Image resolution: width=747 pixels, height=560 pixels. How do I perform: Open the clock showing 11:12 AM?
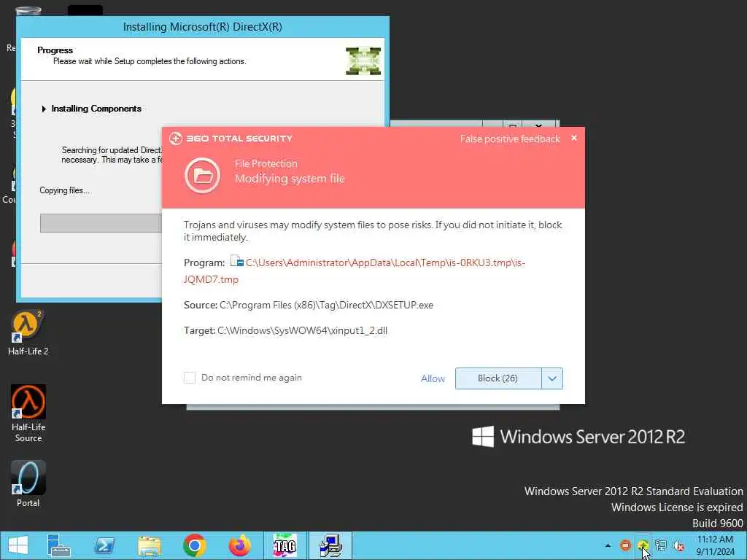(715, 545)
